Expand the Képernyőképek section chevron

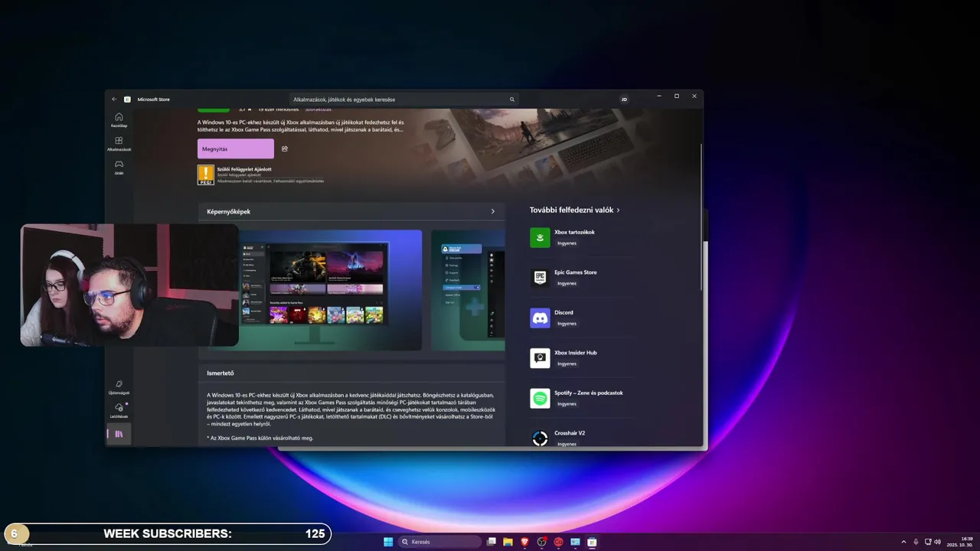(493, 211)
